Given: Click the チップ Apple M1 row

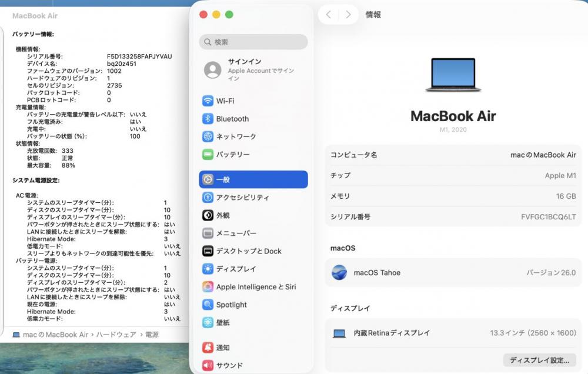Looking at the screenshot, I should [453, 176].
